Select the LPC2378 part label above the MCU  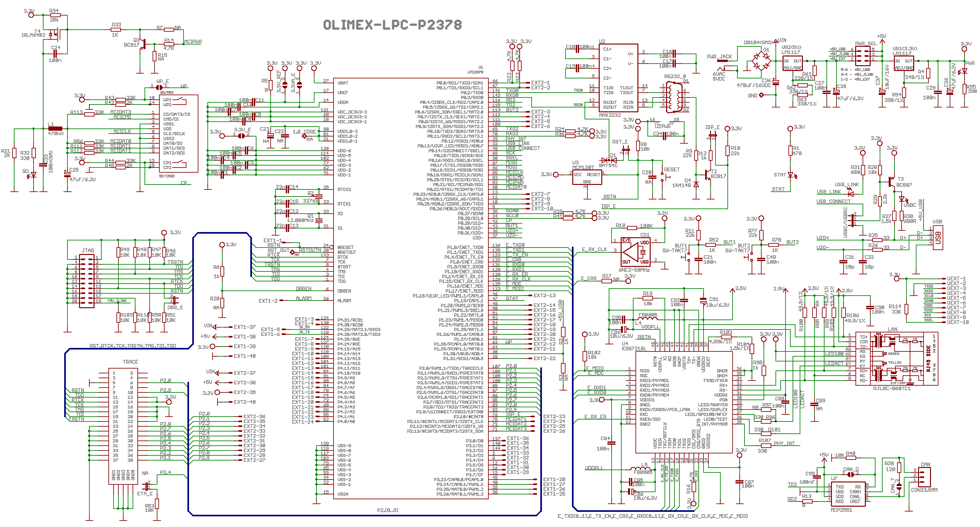pos(475,72)
